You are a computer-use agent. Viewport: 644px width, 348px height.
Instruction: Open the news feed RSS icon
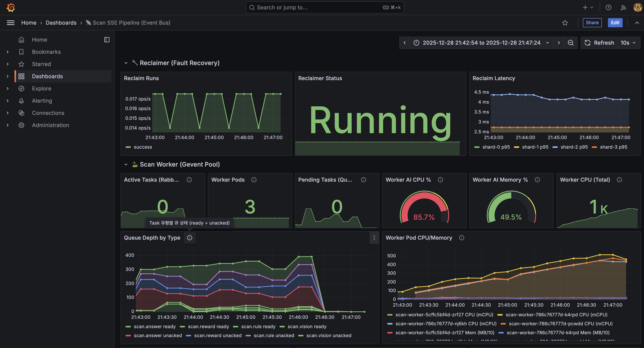tap(623, 7)
